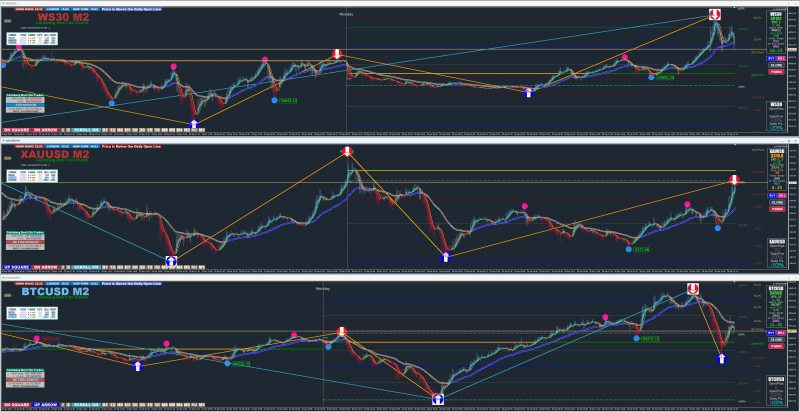Click the current price tag on WS30 price scale

[x=792, y=49]
